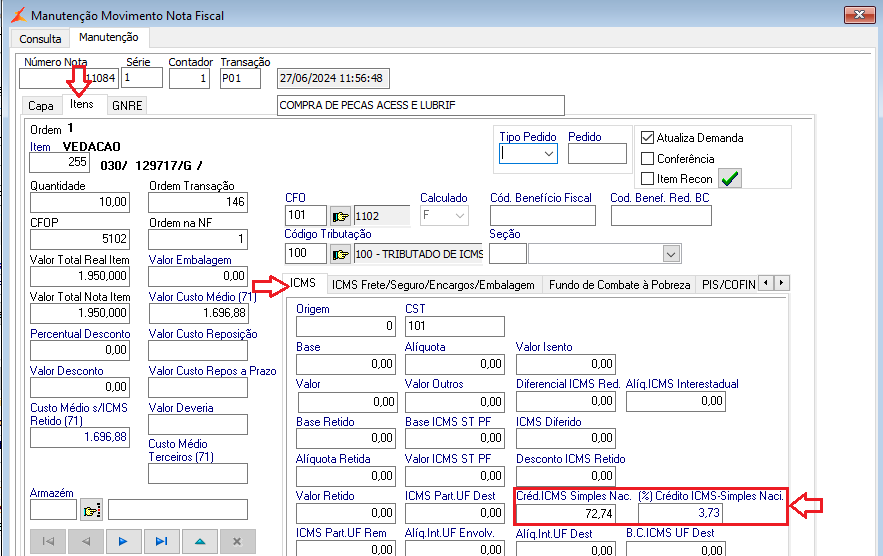Open ICMS Frete/Seguro/Encargos/Embalagem tab
The height and width of the screenshot is (556, 883).
(x=433, y=285)
